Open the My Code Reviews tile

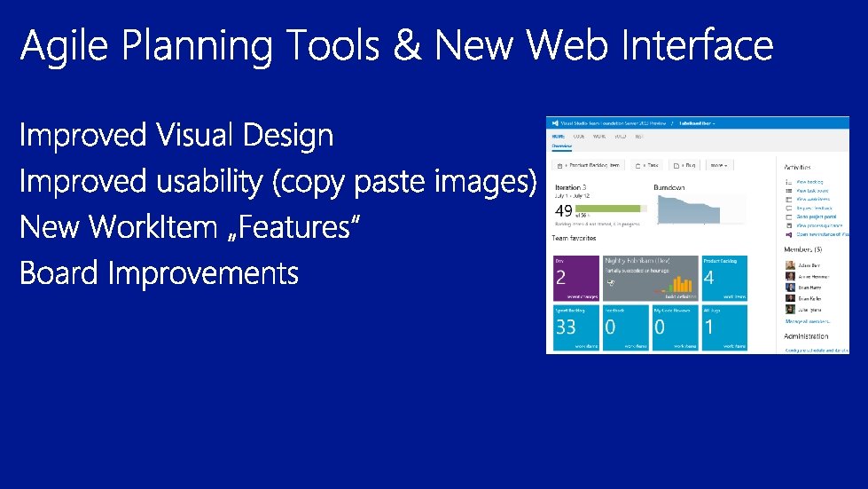pos(676,327)
